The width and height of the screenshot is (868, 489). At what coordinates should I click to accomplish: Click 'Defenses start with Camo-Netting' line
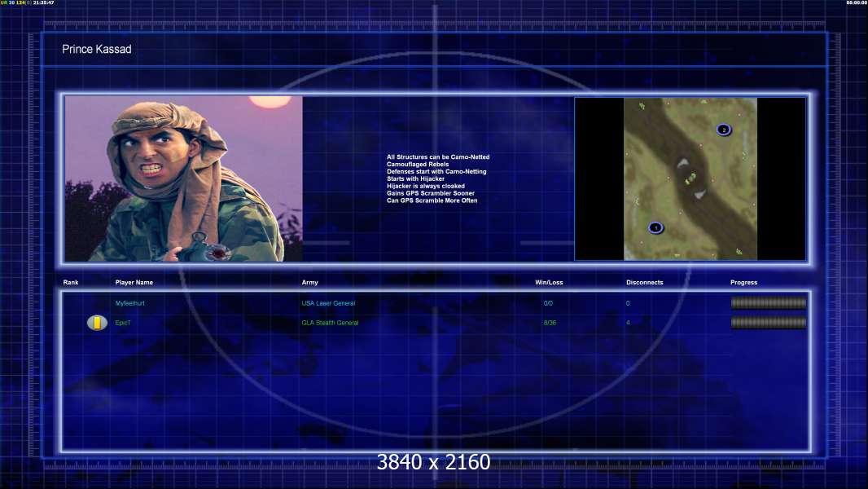[436, 171]
